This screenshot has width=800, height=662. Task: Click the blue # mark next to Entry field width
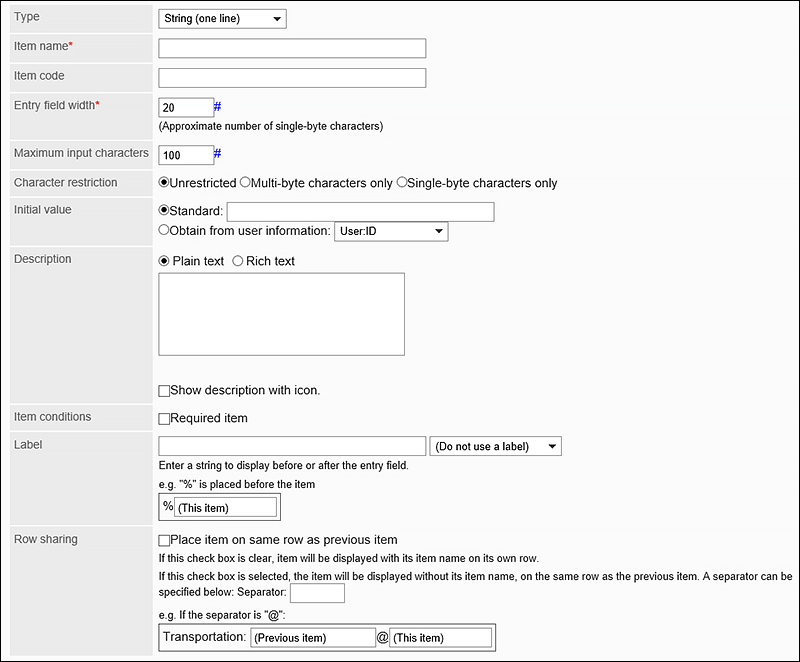[x=217, y=107]
